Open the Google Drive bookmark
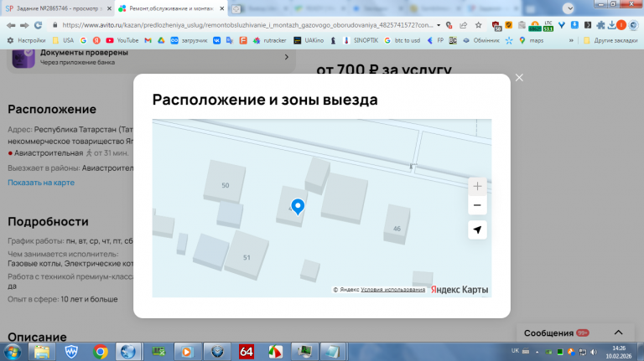Image resolution: width=644 pixels, height=361 pixels. point(161,40)
